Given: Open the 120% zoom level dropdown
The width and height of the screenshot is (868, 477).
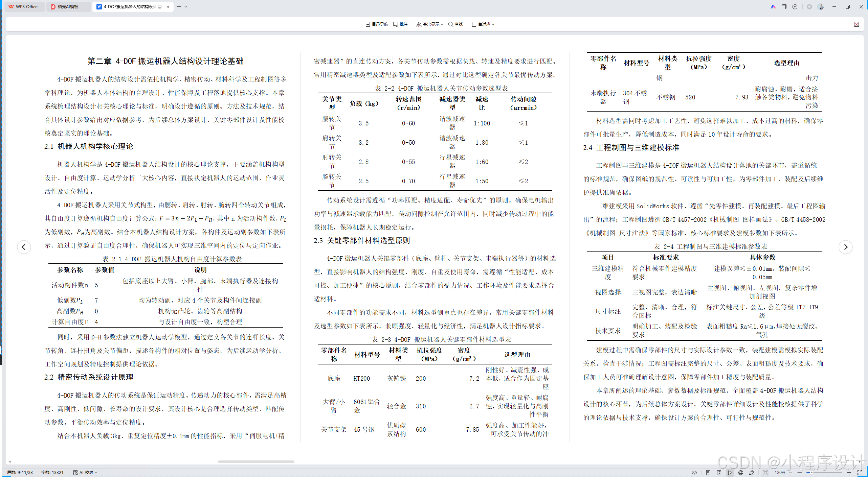Looking at the screenshot, I should [x=783, y=472].
